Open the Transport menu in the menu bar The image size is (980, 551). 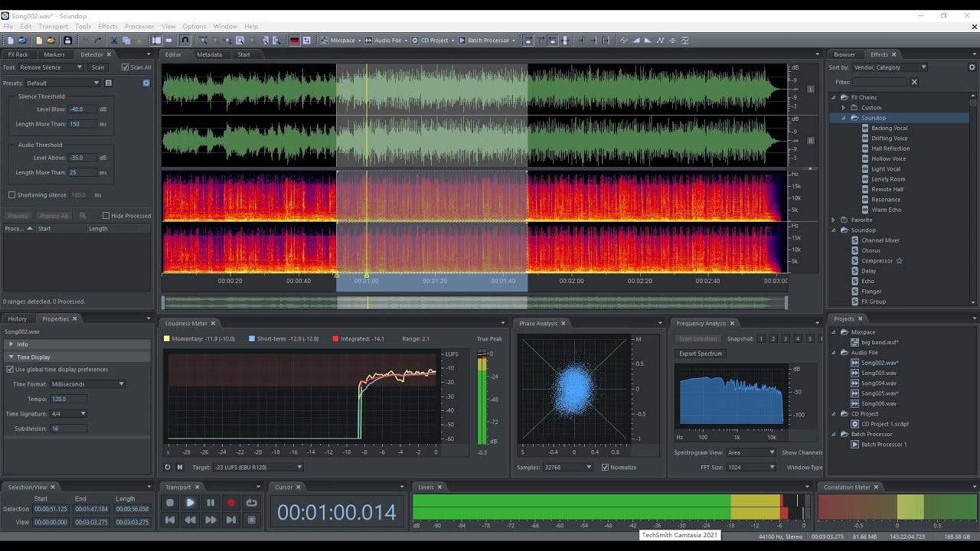(54, 25)
